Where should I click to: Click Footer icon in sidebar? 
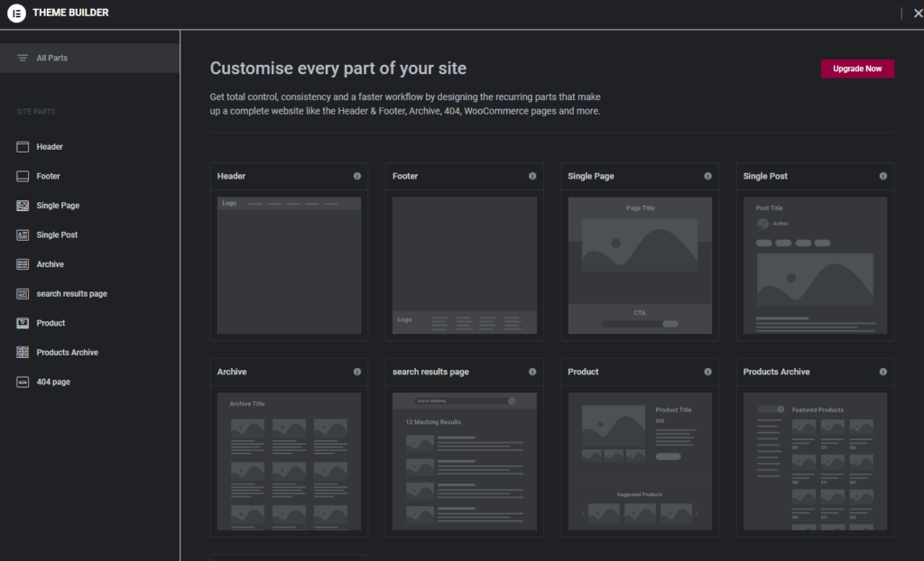23,176
